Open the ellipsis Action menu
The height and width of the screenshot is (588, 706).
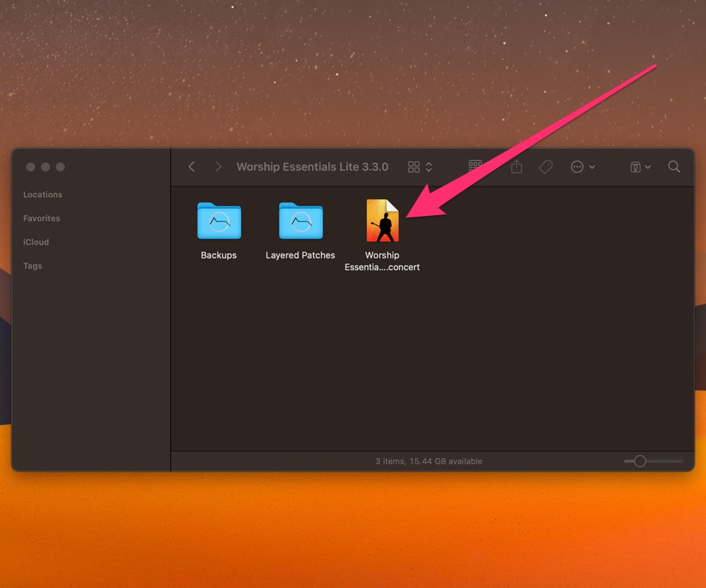577,167
